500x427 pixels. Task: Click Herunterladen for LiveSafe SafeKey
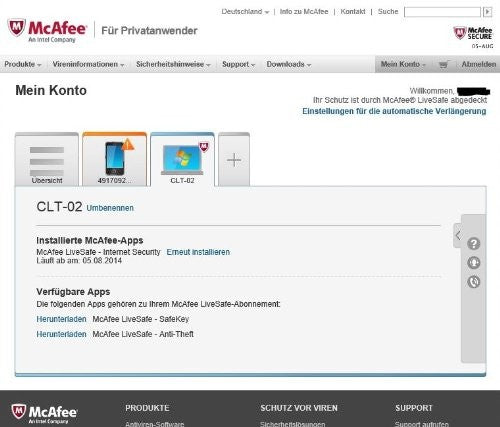tap(61, 319)
